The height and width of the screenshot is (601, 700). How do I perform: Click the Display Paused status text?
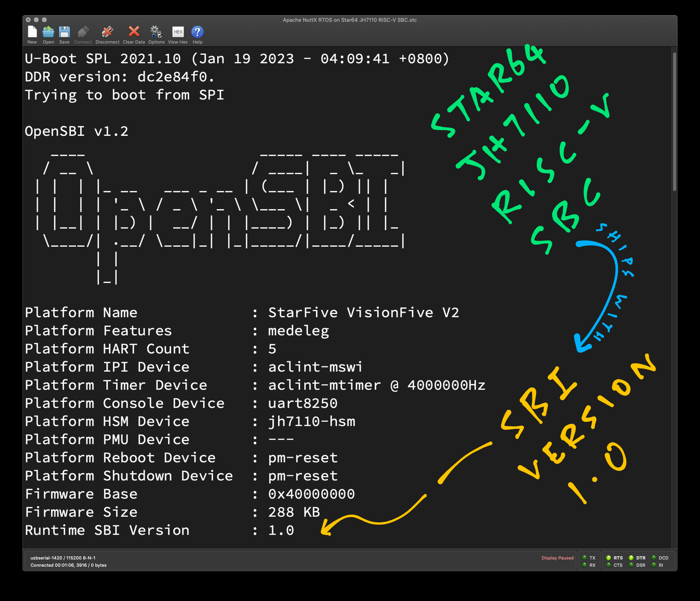(557, 558)
